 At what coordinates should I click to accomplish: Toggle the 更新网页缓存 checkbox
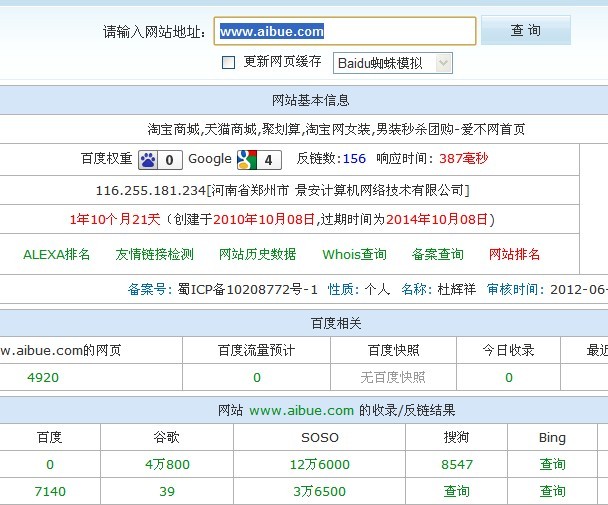[x=228, y=62]
